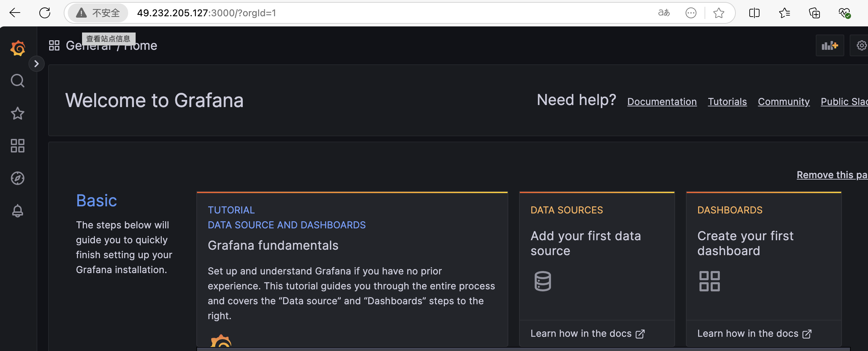Open browser collections icon
The height and width of the screenshot is (351, 868).
pos(814,13)
